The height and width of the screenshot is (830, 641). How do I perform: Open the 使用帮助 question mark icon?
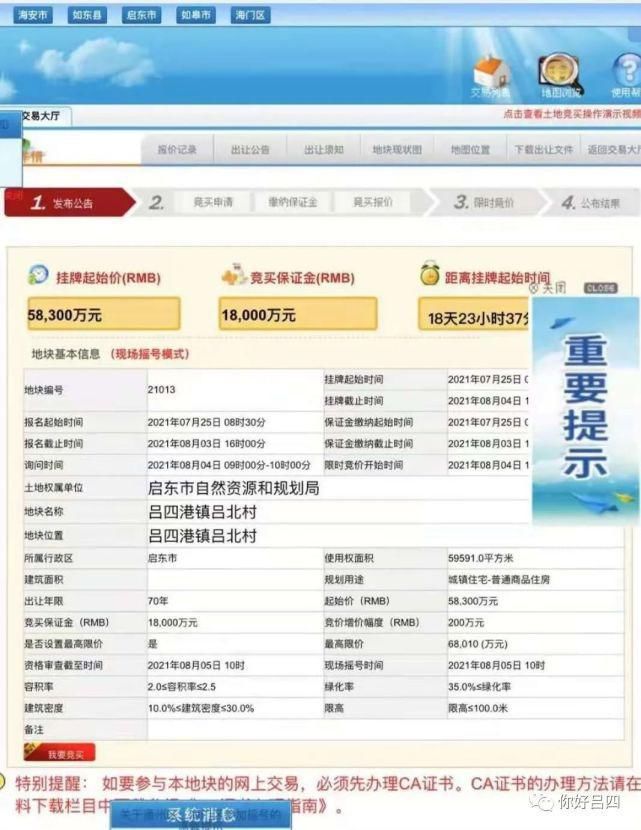pos(627,76)
